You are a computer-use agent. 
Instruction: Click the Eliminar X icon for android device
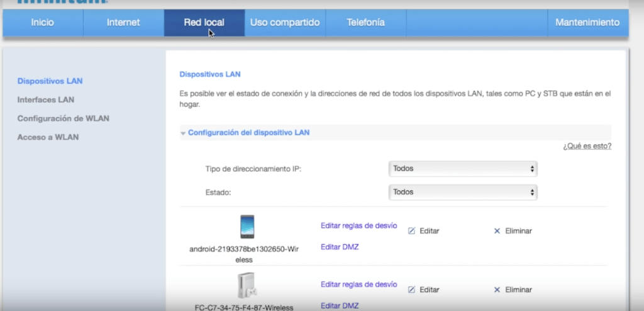click(x=497, y=231)
